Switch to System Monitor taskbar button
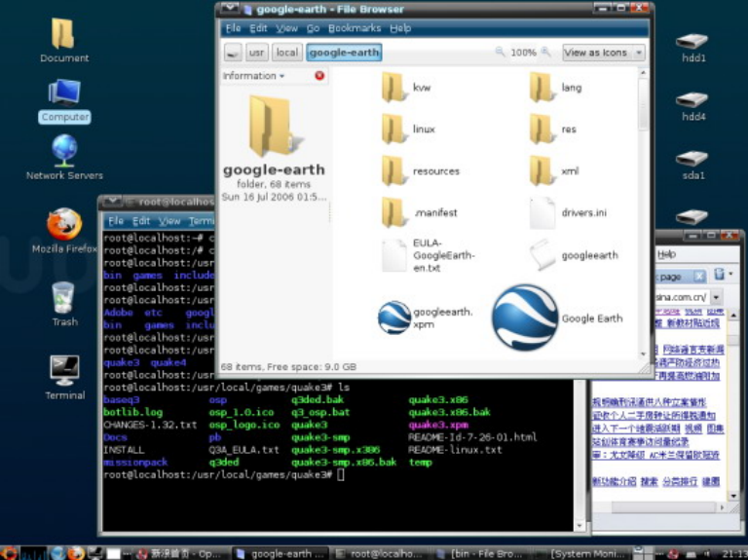The width and height of the screenshot is (748, 560). 582,554
